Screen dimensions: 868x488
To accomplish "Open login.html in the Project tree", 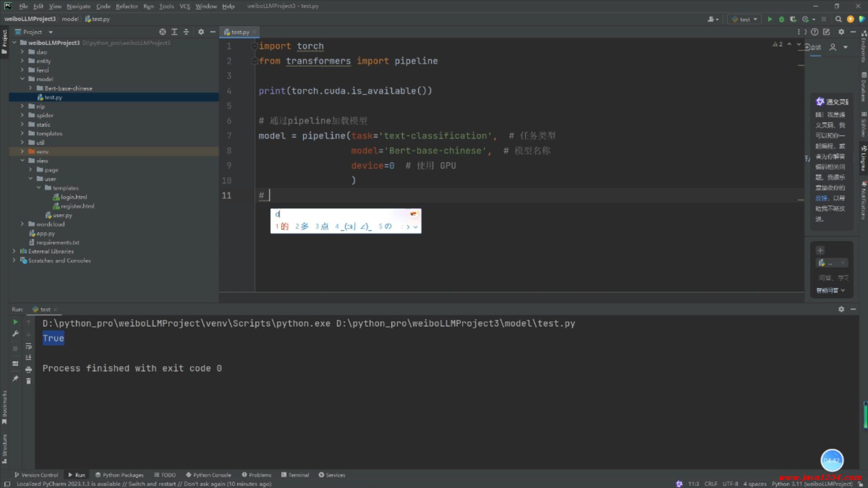I will [74, 197].
